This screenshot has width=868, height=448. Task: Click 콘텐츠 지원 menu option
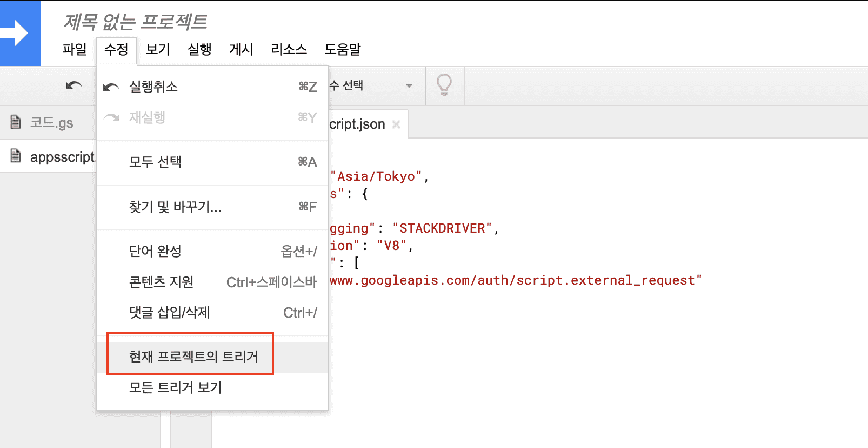pyautogui.click(x=161, y=282)
